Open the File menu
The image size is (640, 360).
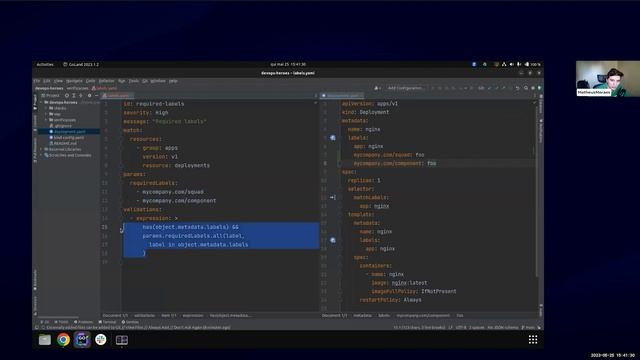tap(37, 81)
